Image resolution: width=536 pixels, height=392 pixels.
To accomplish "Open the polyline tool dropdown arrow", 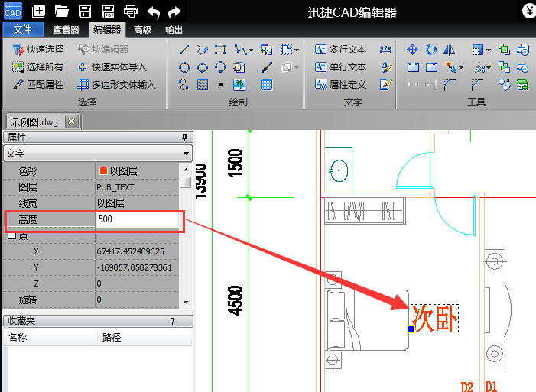I will [251, 50].
